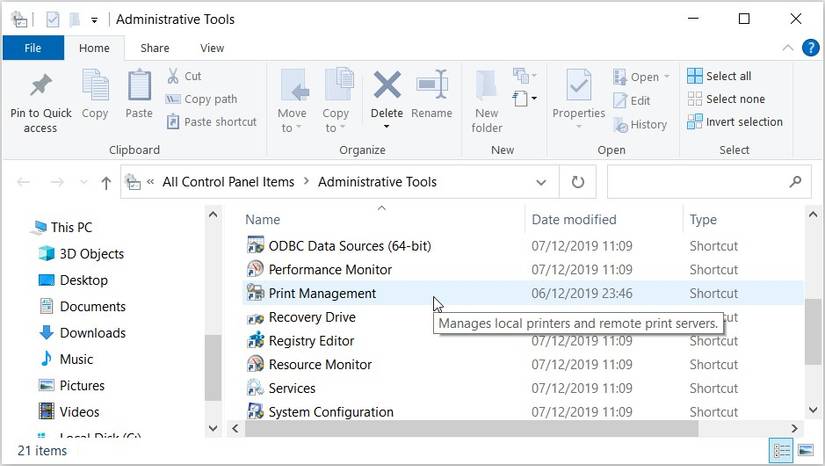Switch to the View tab
The height and width of the screenshot is (466, 825).
tap(212, 48)
